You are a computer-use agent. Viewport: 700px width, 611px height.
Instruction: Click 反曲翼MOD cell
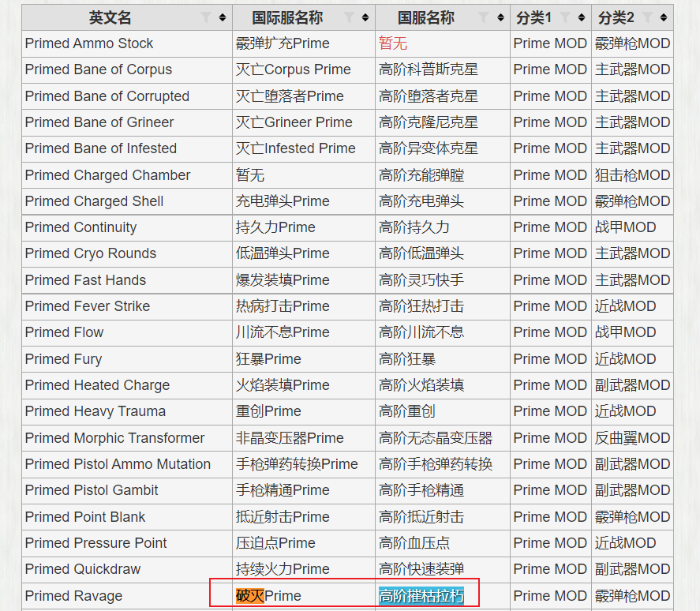coord(632,438)
